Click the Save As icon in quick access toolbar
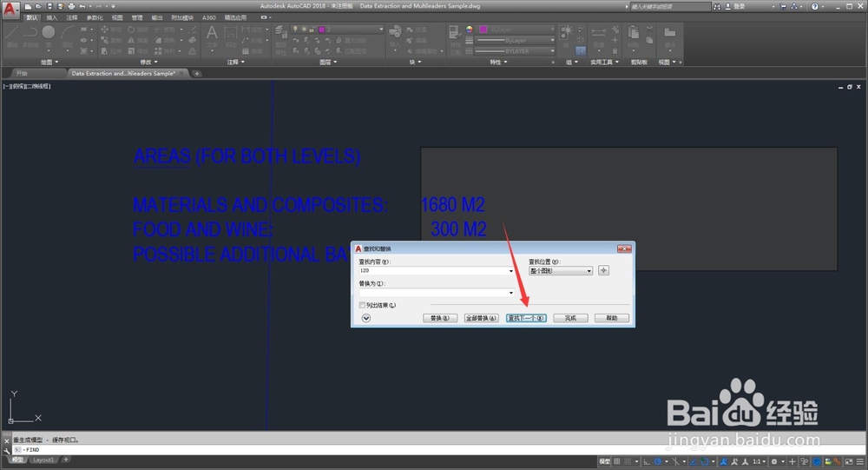The width and height of the screenshot is (868, 470). [61, 7]
